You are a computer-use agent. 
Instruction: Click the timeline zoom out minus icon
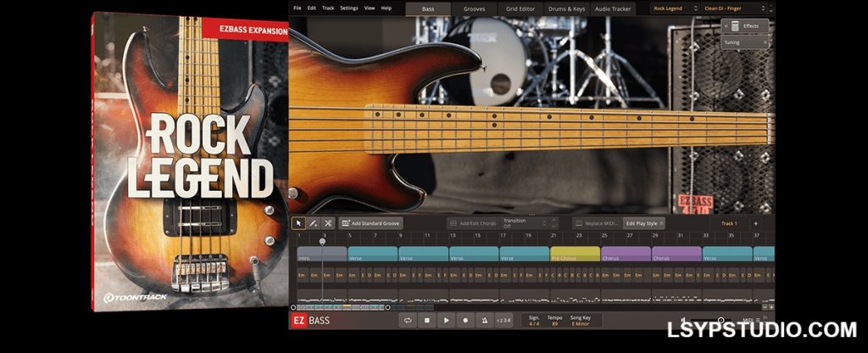765,307
